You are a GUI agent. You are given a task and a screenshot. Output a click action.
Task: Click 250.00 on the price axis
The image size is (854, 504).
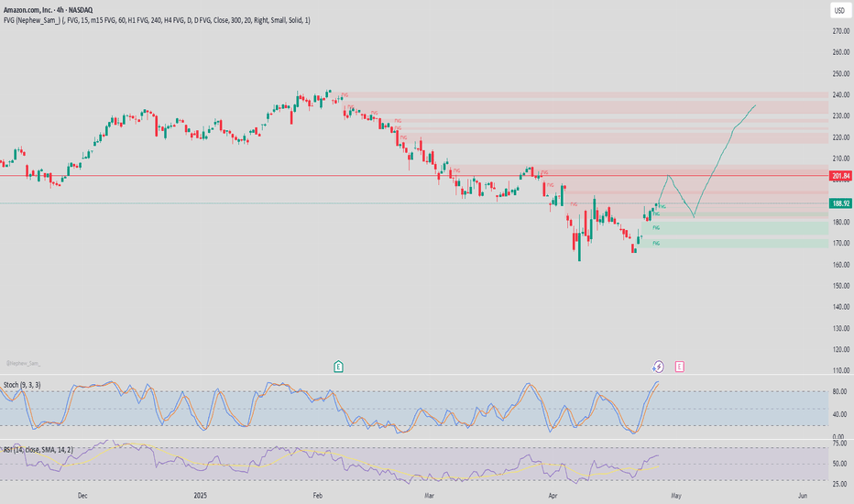[841, 73]
